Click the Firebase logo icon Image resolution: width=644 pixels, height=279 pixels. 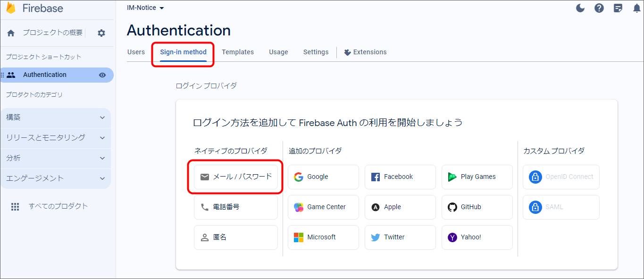click(10, 8)
